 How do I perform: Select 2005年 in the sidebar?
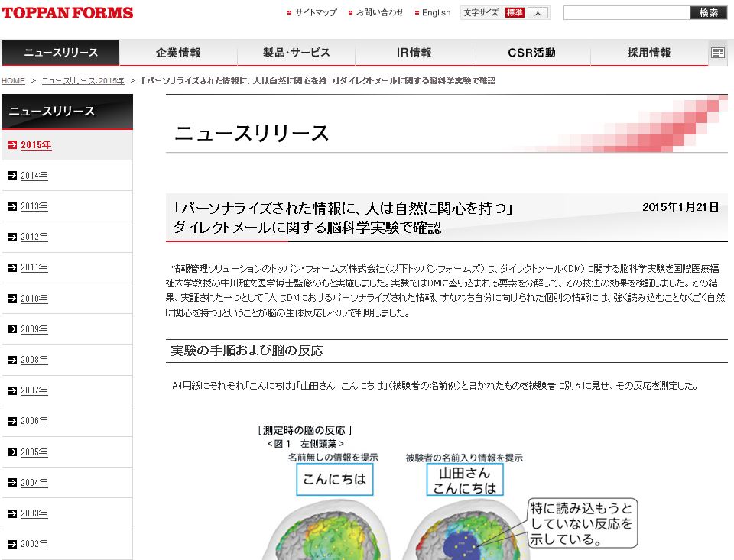click(x=34, y=452)
